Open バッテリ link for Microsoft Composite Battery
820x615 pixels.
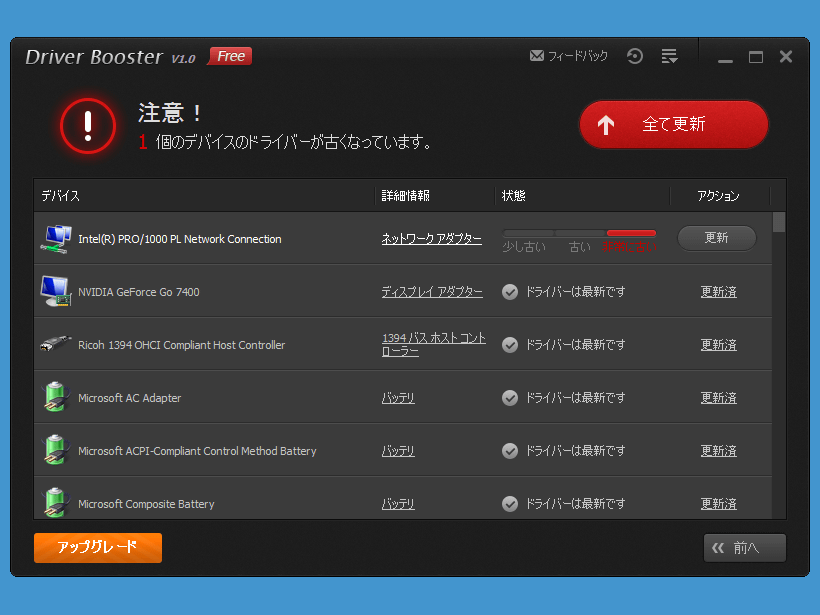[398, 504]
